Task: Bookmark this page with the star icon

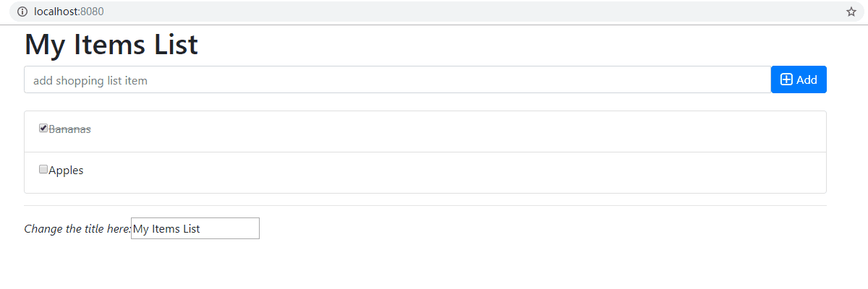Action: pyautogui.click(x=851, y=12)
